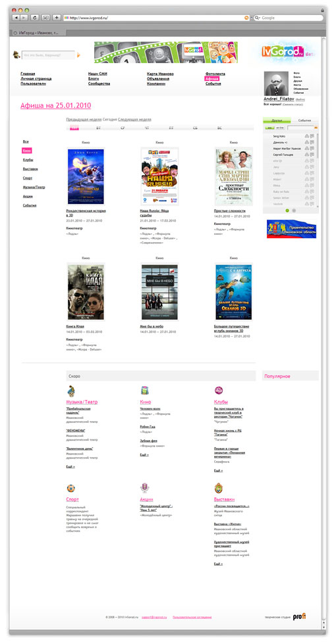The width and height of the screenshot is (334, 644).
Task: Click the orange arrow next to status field
Action: pyautogui.click(x=78, y=55)
